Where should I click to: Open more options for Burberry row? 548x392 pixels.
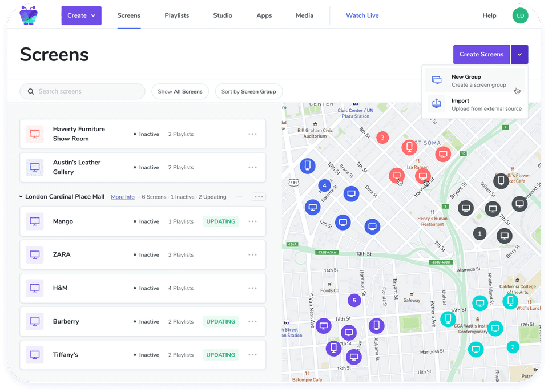pyautogui.click(x=253, y=321)
